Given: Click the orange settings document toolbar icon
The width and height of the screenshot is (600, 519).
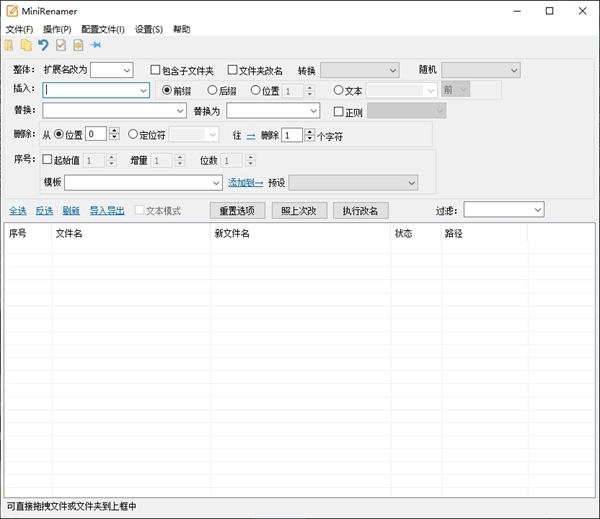Looking at the screenshot, I should coord(78,45).
